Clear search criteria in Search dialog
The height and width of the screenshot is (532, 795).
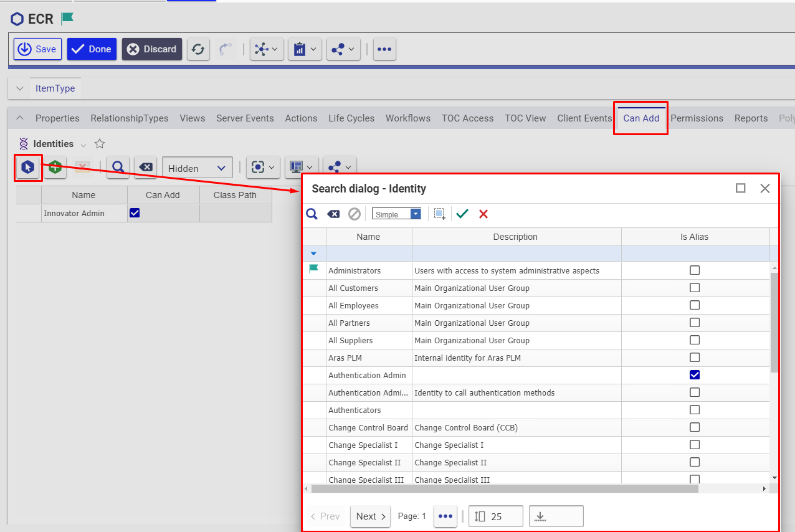[x=333, y=214]
